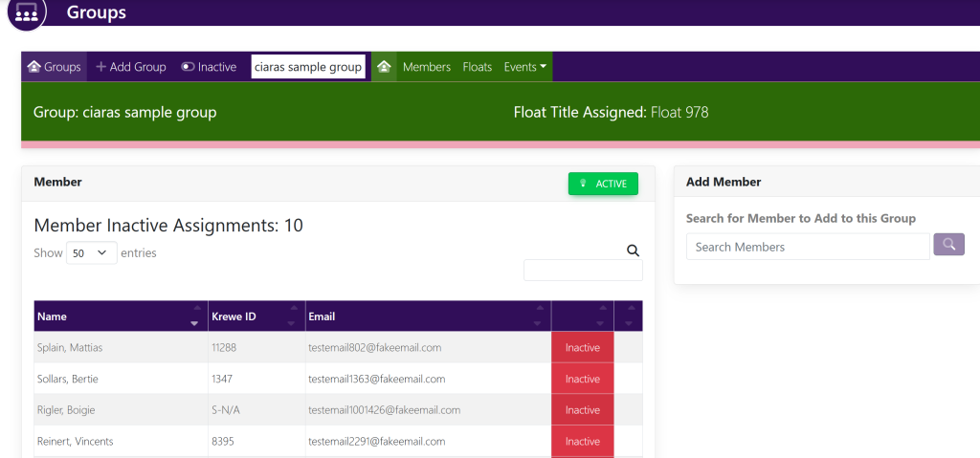Click the Groups logo icon in header
The image size is (980, 458).
[x=26, y=11]
